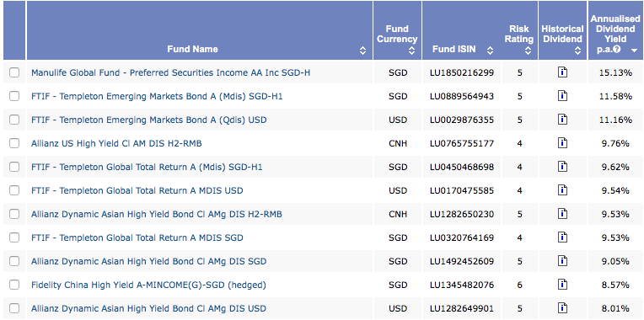The image size is (644, 320).
Task: Tick the checkbox for Manulife Global Fund Preferred Securities
Action: click(x=14, y=72)
